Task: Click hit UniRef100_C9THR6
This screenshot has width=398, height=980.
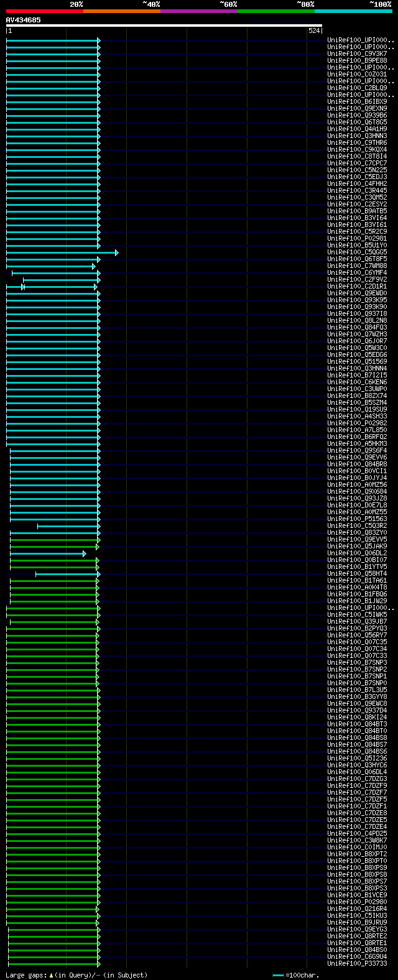Action: [x=358, y=143]
